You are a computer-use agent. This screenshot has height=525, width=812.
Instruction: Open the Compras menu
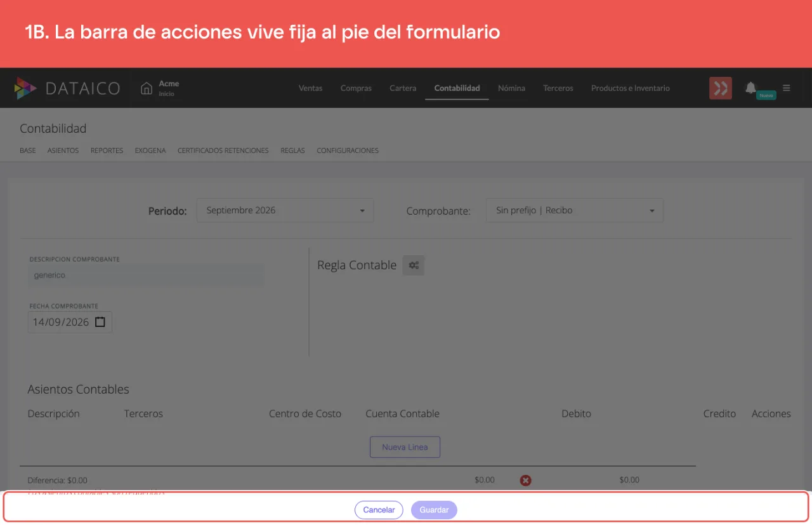click(356, 88)
